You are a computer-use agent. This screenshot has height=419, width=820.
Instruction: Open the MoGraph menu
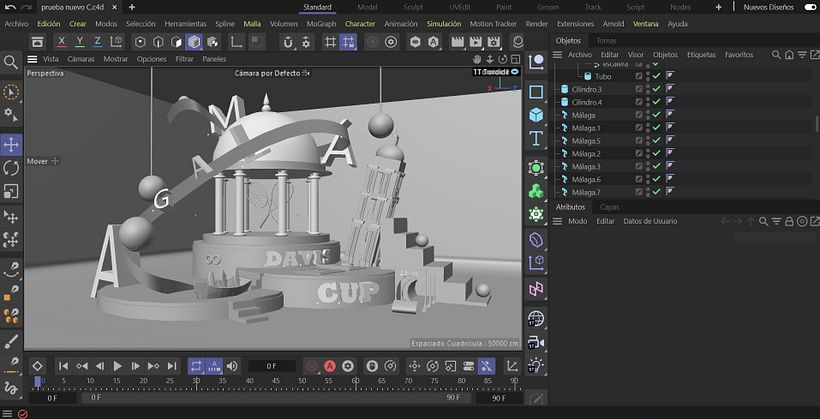(x=323, y=24)
